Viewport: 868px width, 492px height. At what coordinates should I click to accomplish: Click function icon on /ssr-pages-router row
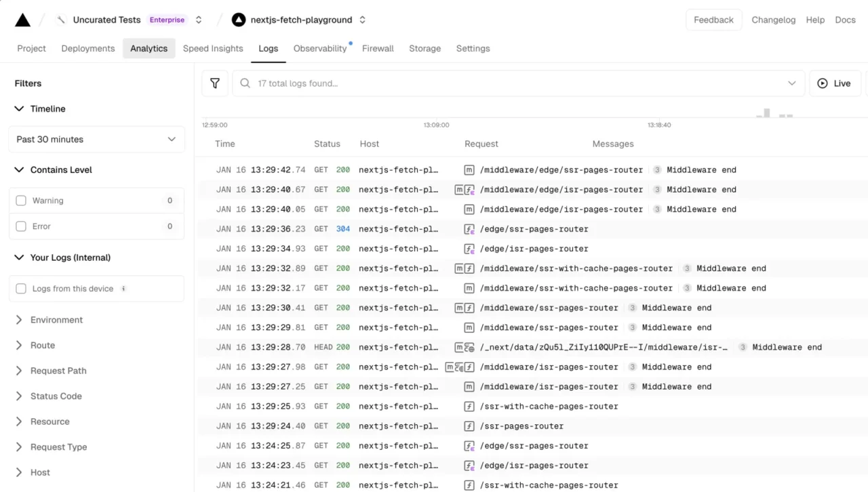point(469,426)
